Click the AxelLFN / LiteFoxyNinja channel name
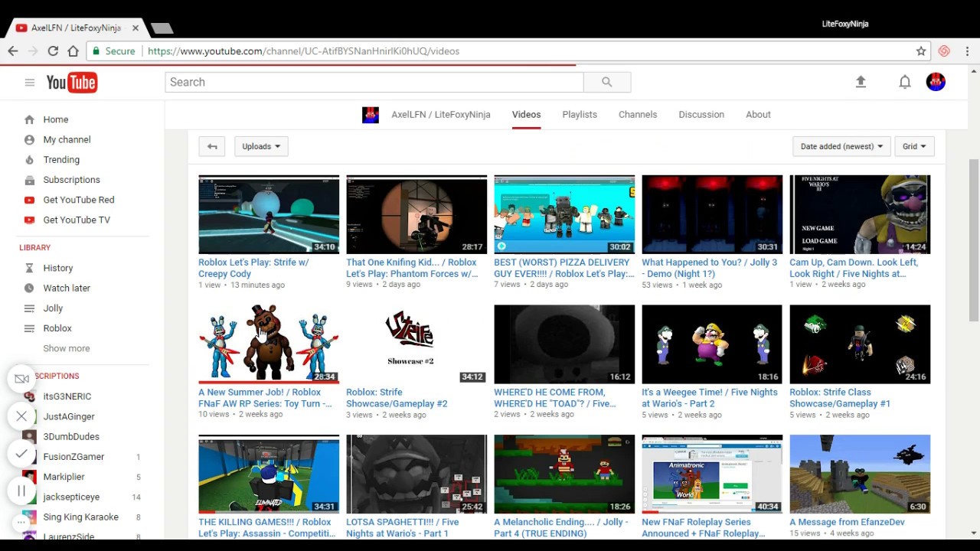The image size is (980, 551). [441, 115]
